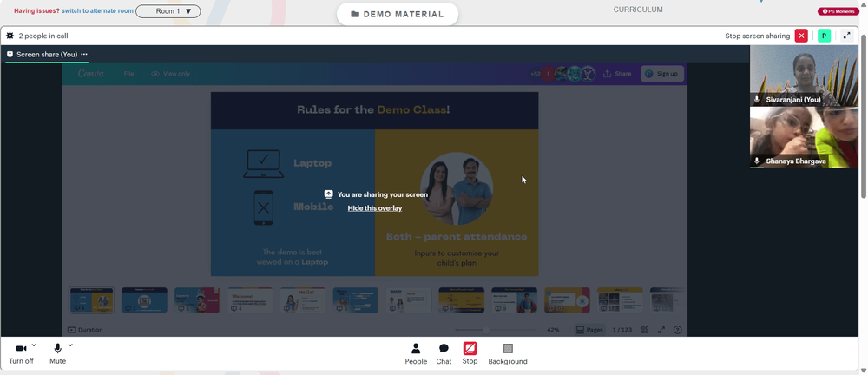
Task: Open Background effects option
Action: click(508, 354)
